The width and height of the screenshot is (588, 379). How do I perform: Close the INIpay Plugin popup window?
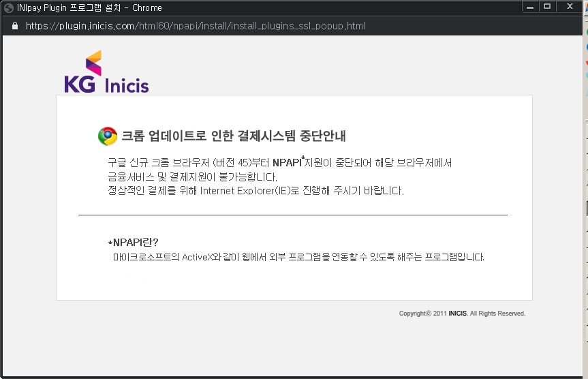pyautogui.click(x=570, y=6)
